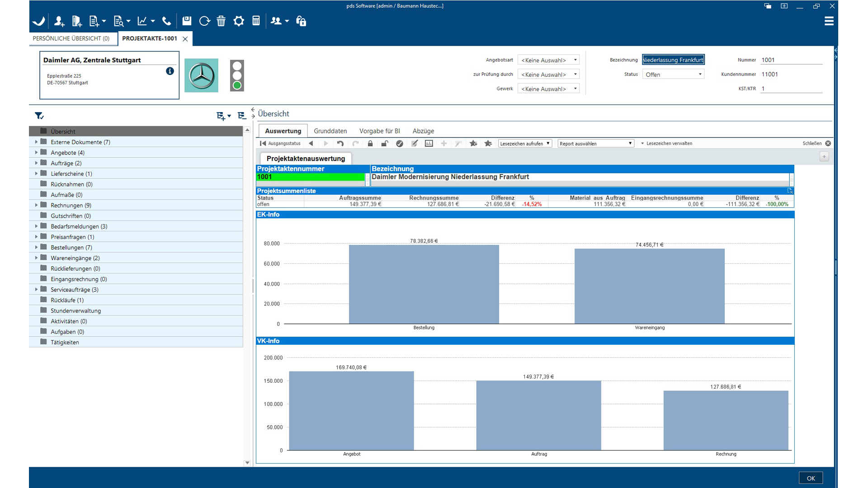Click the Mercedes logo thumbnail
868x488 pixels.
point(202,75)
